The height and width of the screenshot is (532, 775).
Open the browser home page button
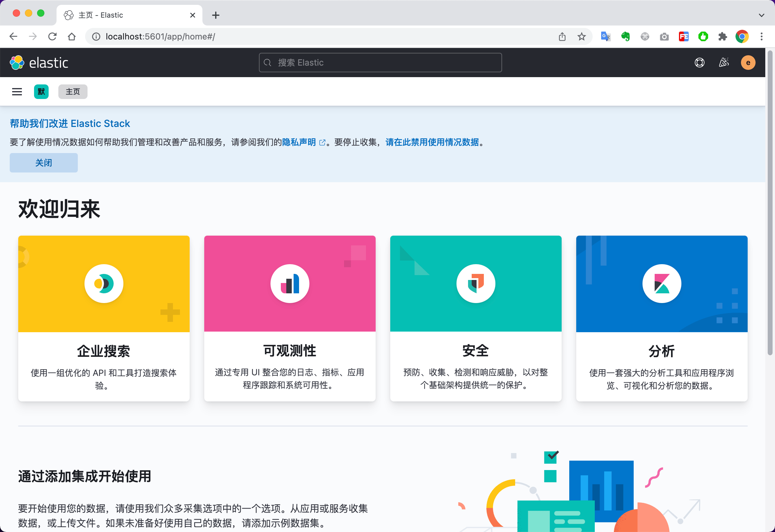coord(71,36)
